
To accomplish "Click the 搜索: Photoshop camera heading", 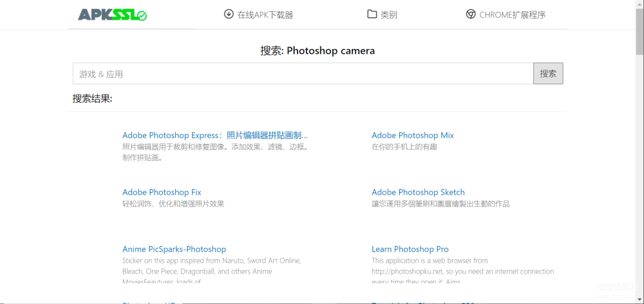I will [x=317, y=51].
